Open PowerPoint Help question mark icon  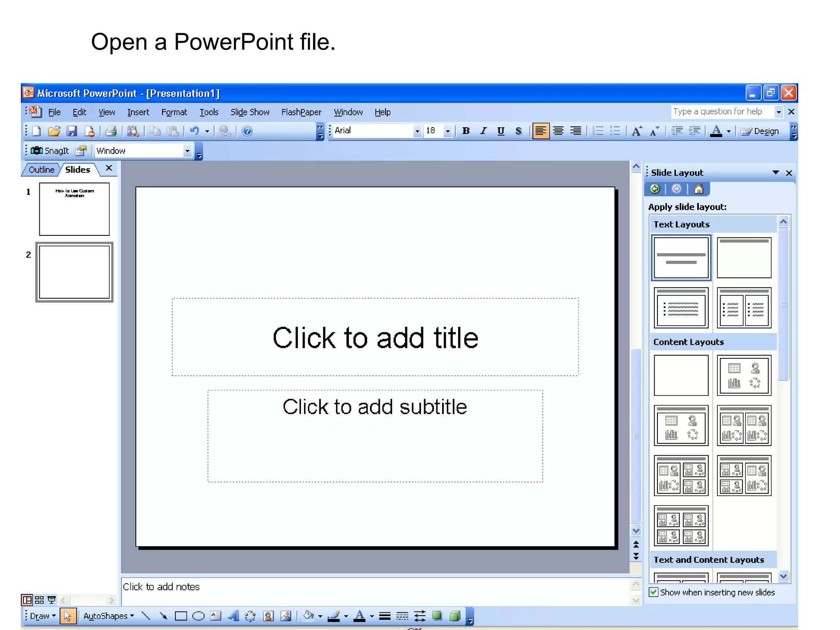pos(247,131)
